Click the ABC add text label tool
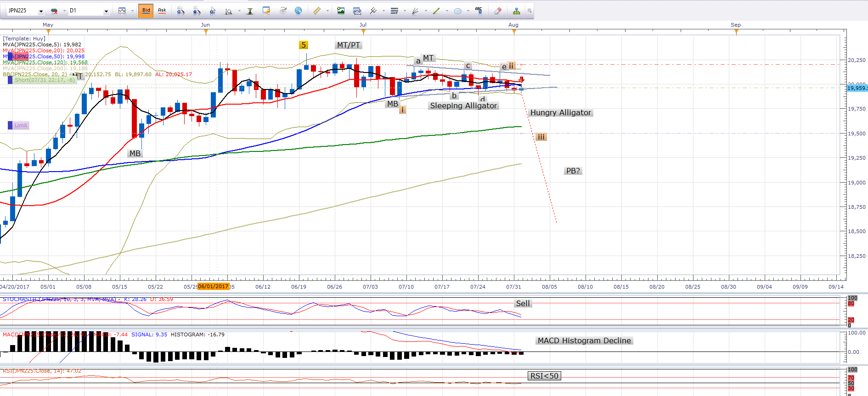Viewport: 868px width, 396px height. coord(479,11)
